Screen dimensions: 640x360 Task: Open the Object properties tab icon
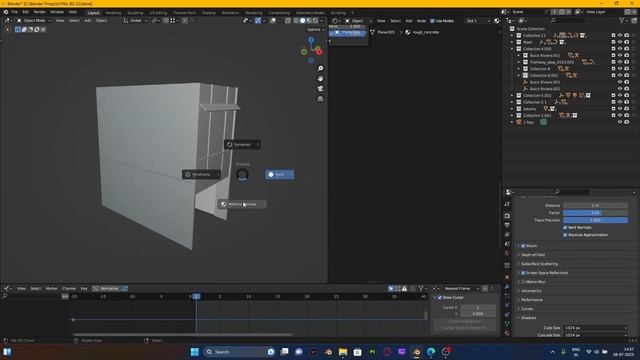[507, 277]
